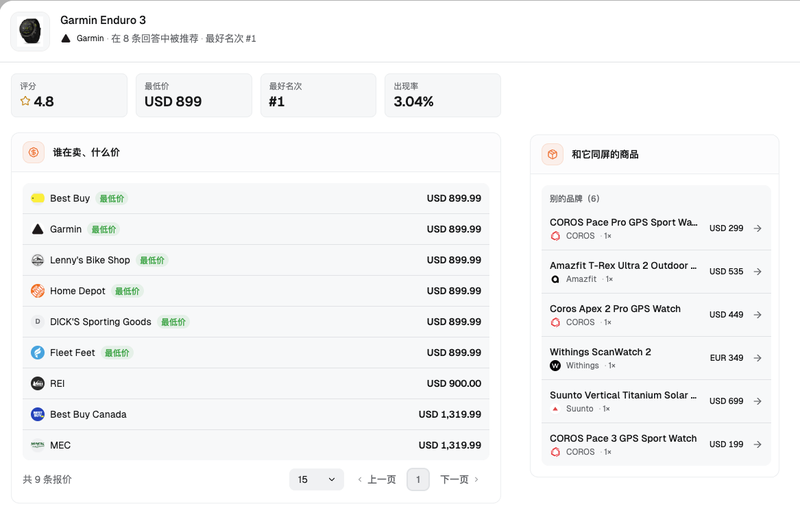The width and height of the screenshot is (800, 511).
Task: Click the Best Buy Canada blue logo
Action: [38, 414]
